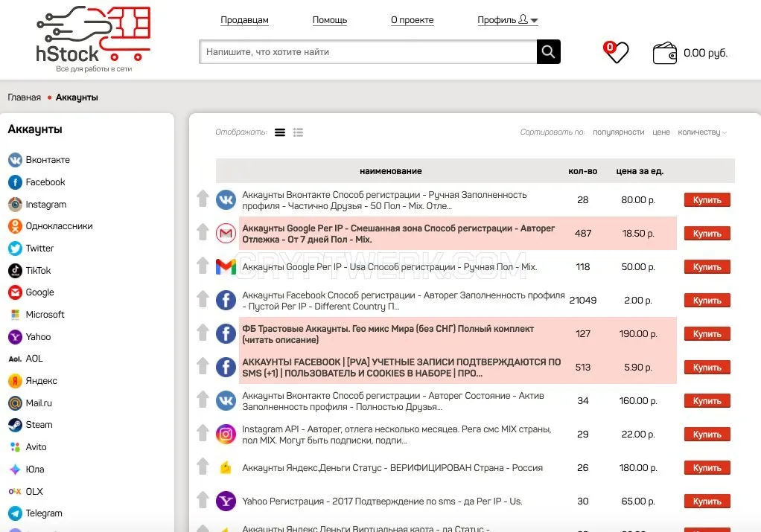761x532 pixels.
Task: Click the hStock logo
Action: point(93,39)
